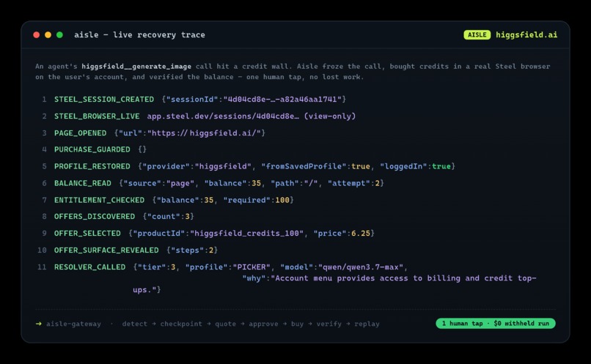Click the qwen/qwen3.7-max model value
The image size is (591, 364).
[361, 267]
